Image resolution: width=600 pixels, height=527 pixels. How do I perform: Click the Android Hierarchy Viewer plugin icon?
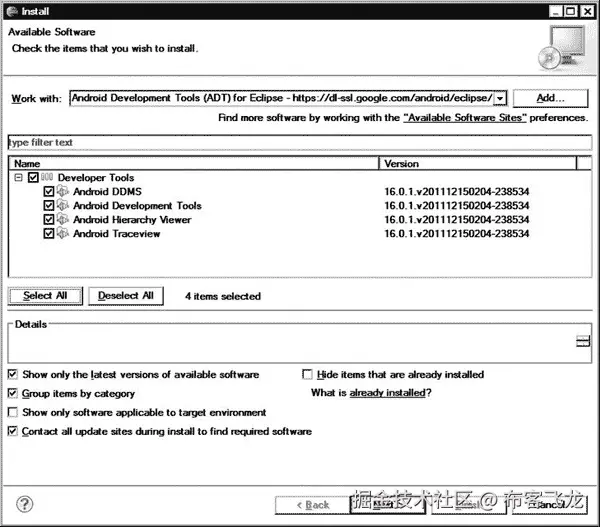[63, 219]
